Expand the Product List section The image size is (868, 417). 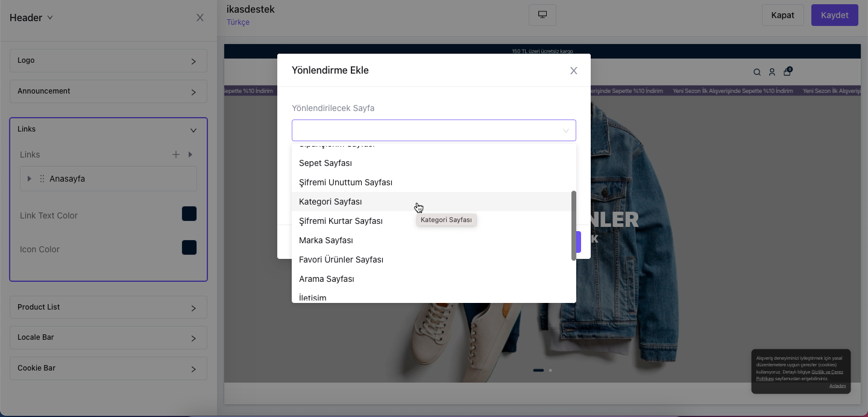click(x=108, y=307)
